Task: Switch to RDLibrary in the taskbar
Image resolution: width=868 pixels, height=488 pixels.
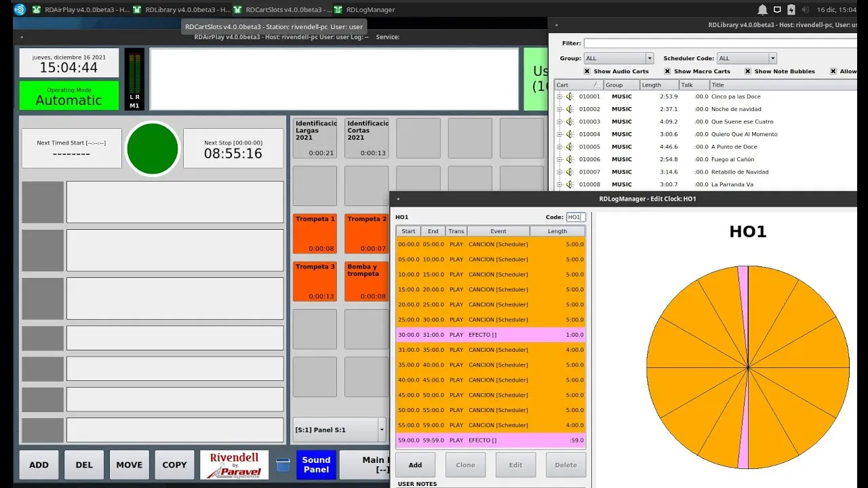Action: [x=182, y=9]
